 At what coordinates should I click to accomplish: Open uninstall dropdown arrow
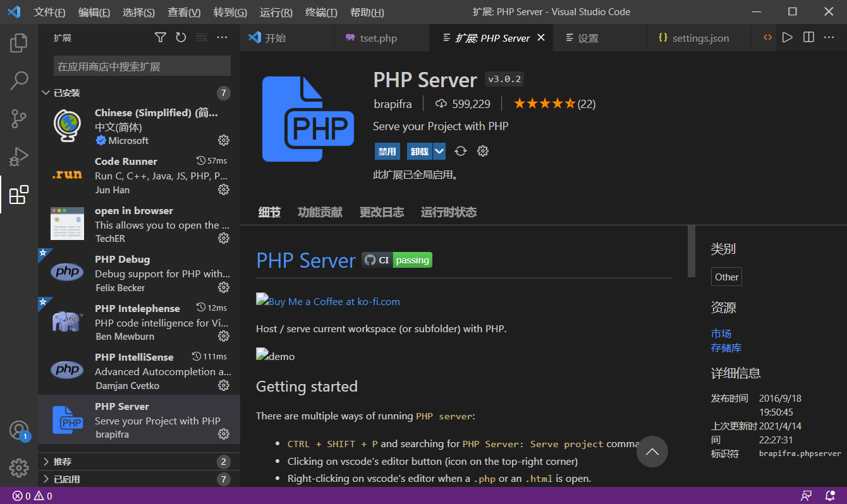point(440,151)
